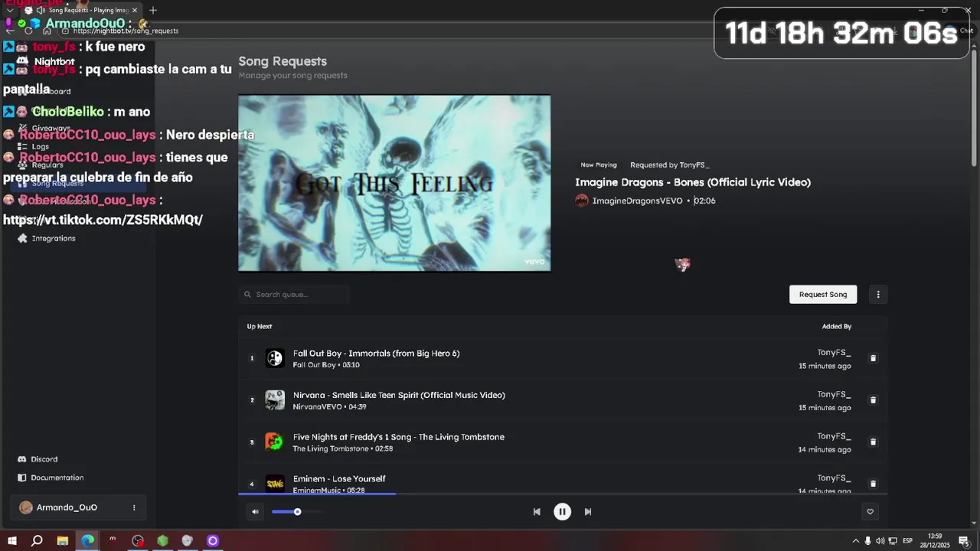Click the Eminem song thumbnail

tap(275, 484)
